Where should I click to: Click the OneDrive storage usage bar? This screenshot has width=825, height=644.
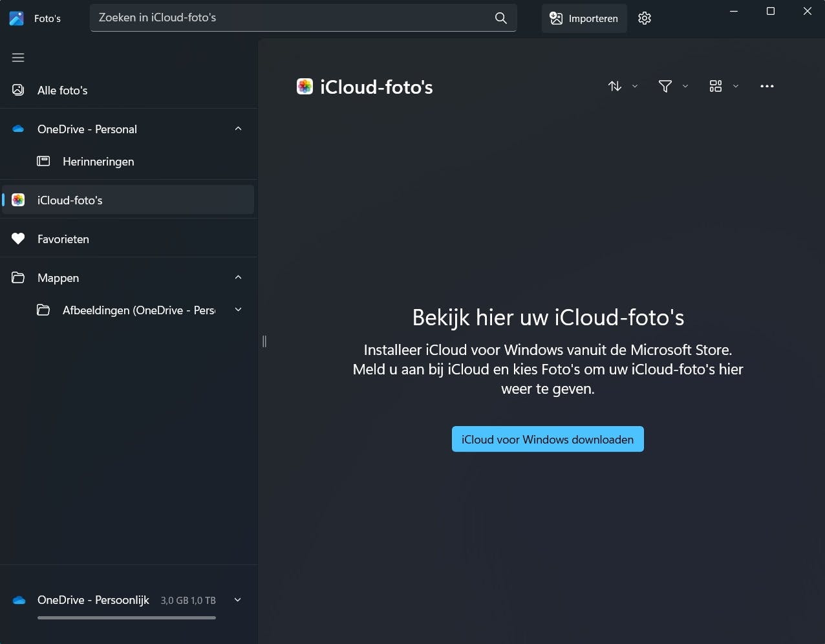tap(127, 618)
